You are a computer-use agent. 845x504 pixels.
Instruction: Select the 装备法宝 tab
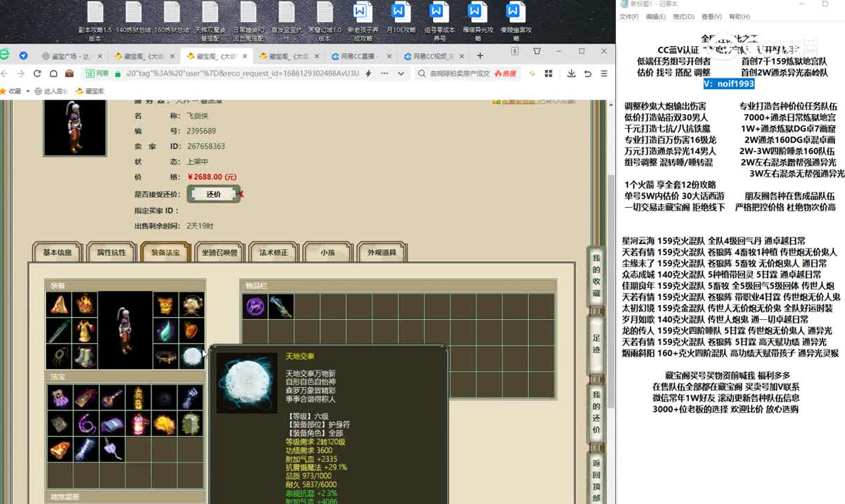[165, 253]
